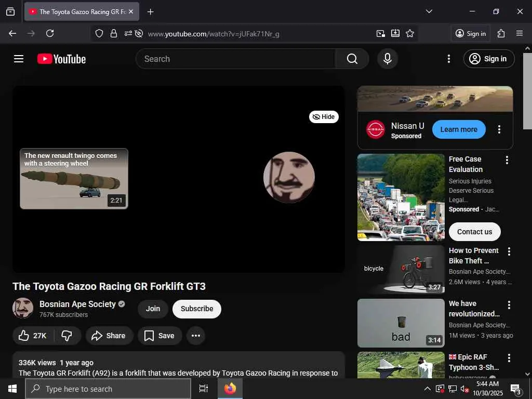Click the Windows taskbar search box
This screenshot has width=532, height=399.
[108, 389]
